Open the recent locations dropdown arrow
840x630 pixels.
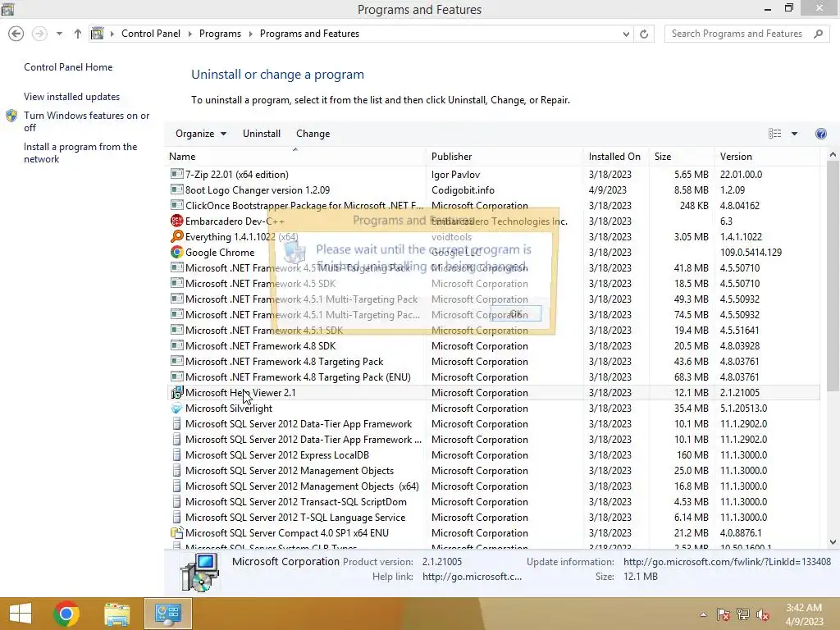coord(59,34)
